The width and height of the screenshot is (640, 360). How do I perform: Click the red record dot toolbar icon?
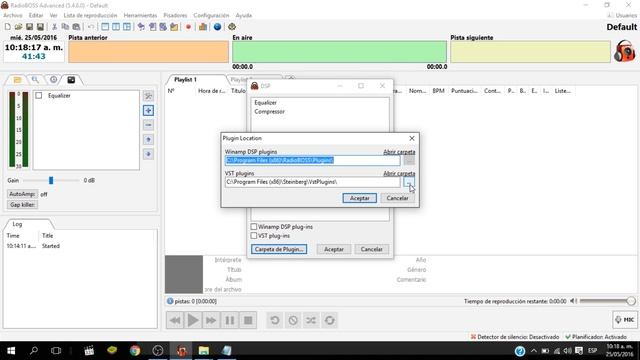(188, 27)
